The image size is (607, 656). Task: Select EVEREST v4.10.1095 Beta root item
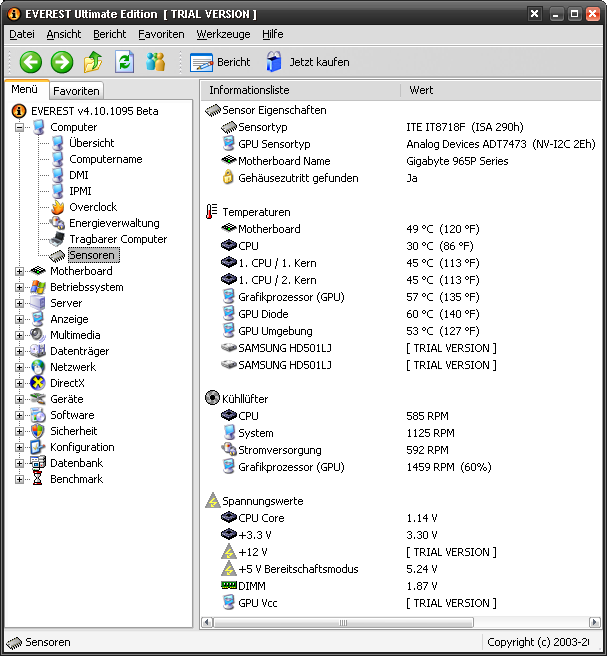[x=95, y=111]
